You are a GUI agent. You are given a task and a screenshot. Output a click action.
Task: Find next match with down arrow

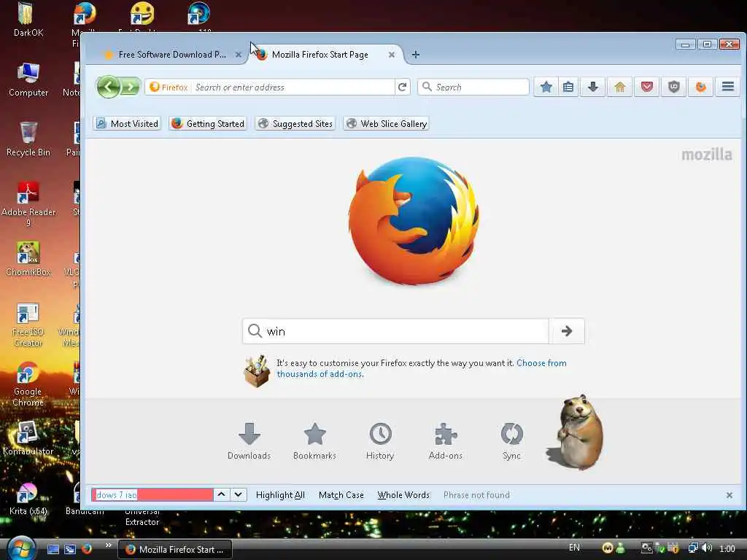click(239, 495)
